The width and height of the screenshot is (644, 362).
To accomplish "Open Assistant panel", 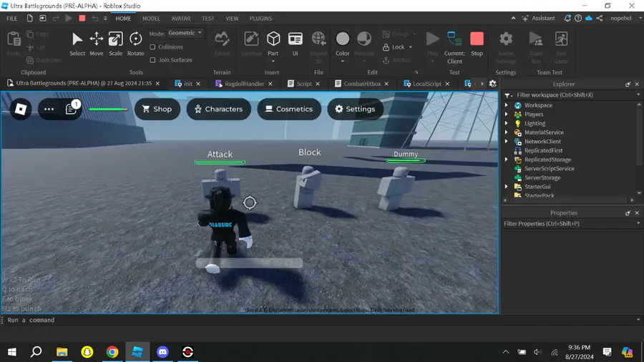I will (538, 18).
